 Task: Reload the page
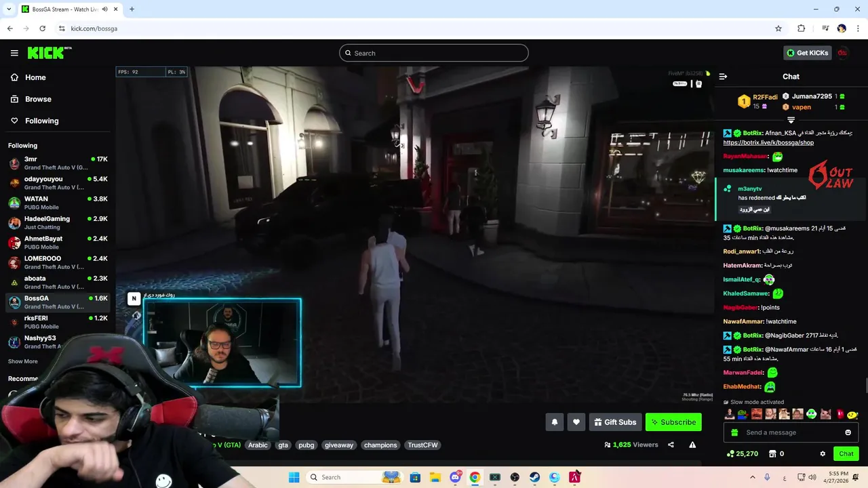[42, 28]
